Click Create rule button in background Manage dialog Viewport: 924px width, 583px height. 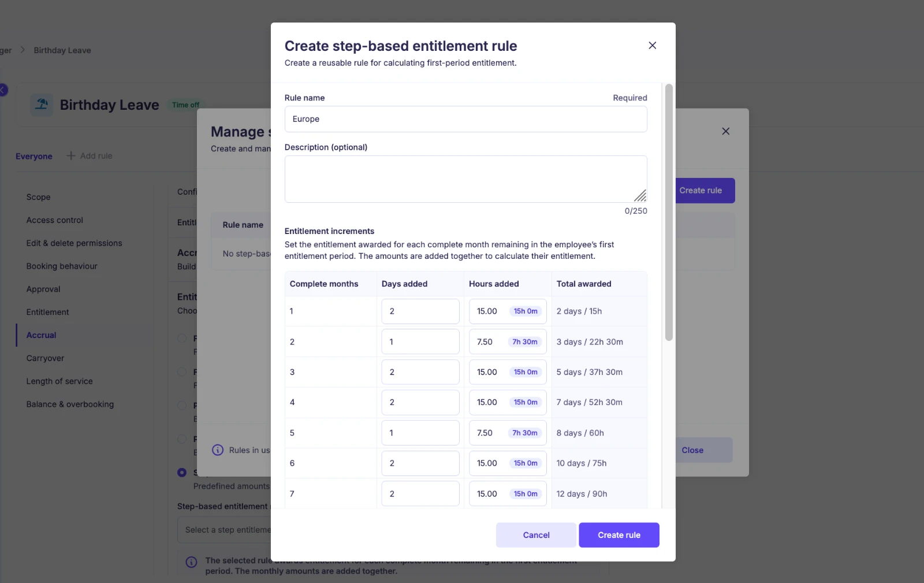[705, 191]
